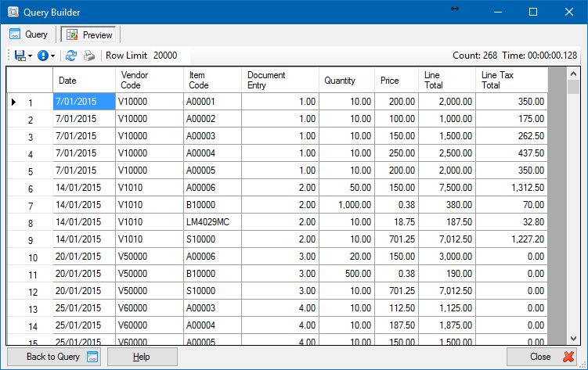The height and width of the screenshot is (370, 588).
Task: Click item code LM4029MC
Action: click(212, 222)
